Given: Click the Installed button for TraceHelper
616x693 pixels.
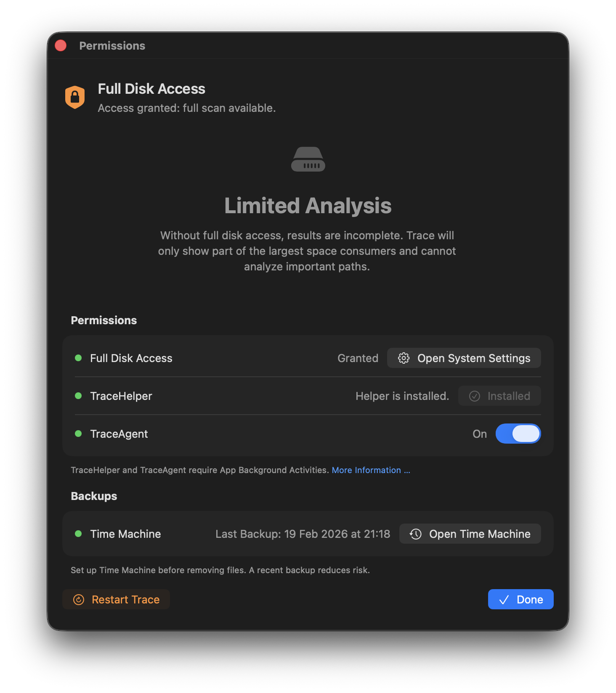Looking at the screenshot, I should pyautogui.click(x=499, y=396).
